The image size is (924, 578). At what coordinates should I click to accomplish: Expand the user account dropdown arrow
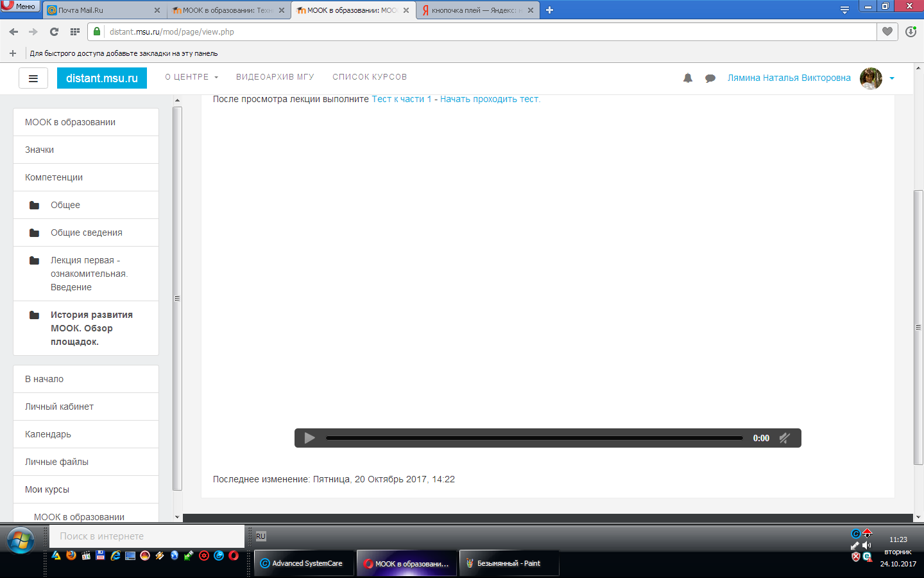pyautogui.click(x=892, y=78)
